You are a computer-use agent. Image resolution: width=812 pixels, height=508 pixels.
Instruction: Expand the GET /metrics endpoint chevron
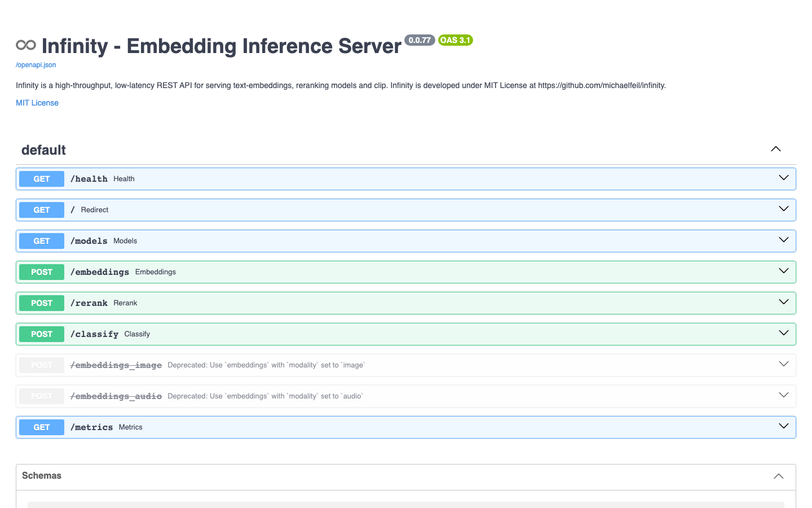784,426
